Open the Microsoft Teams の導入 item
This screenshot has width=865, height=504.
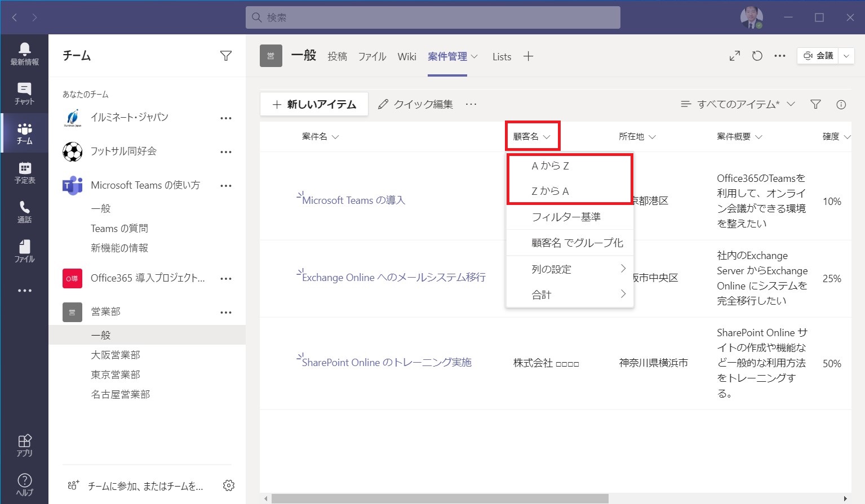click(x=353, y=200)
